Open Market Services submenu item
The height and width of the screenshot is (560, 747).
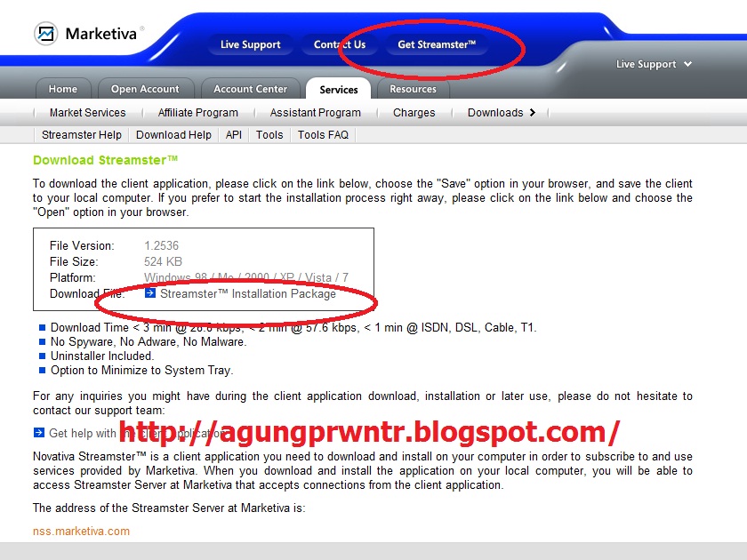tap(88, 112)
